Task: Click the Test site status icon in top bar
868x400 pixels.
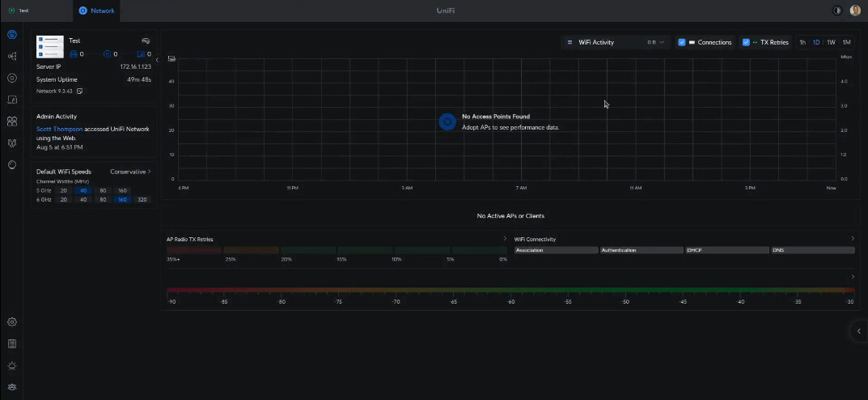Action: click(x=12, y=11)
